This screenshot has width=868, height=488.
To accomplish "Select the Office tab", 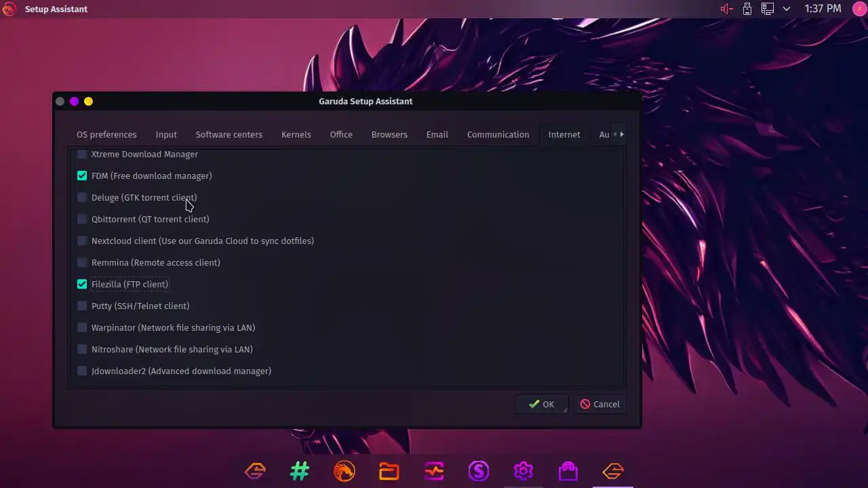I will pyautogui.click(x=341, y=134).
